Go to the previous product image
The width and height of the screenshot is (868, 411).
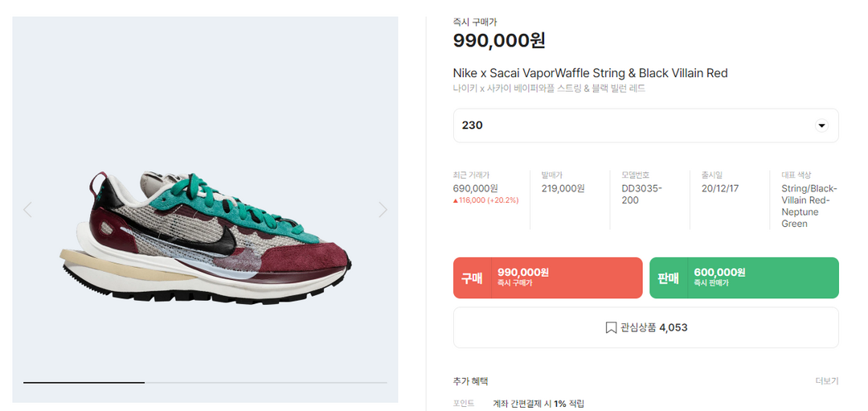27,210
